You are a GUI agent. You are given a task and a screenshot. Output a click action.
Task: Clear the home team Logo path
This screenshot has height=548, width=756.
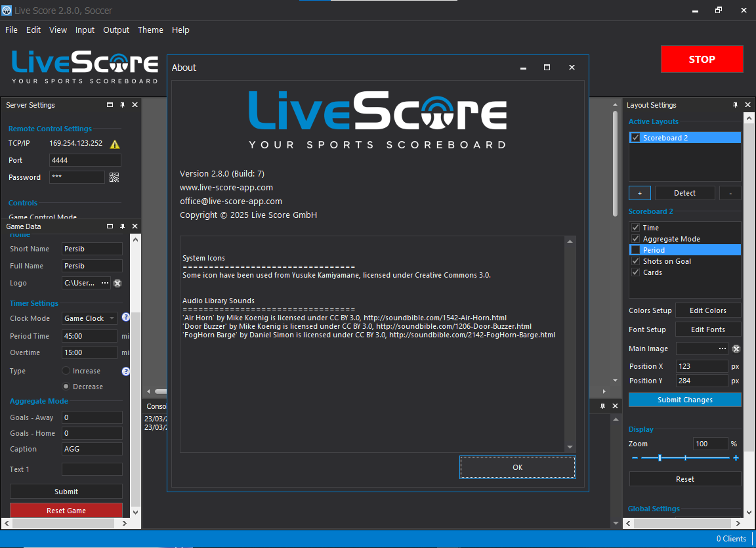[117, 284]
